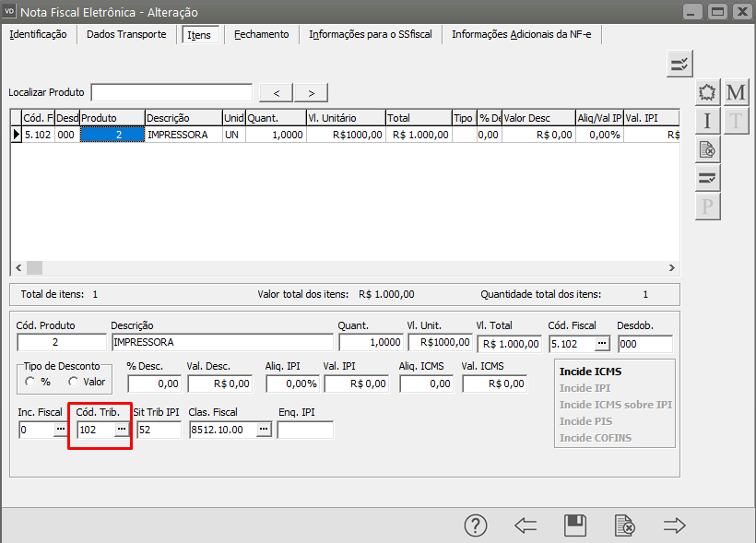Switch to the Dados Transporte tab
Image resolution: width=756 pixels, height=543 pixels.
(x=126, y=34)
